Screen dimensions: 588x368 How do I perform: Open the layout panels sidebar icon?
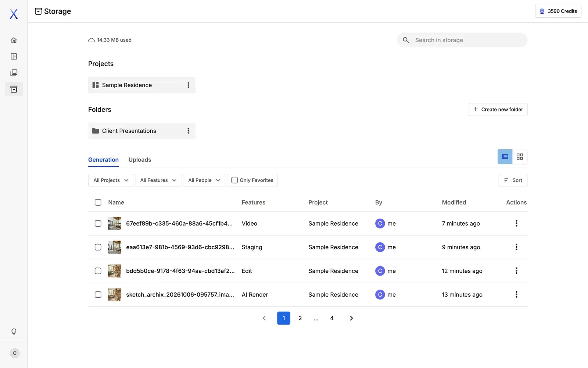(14, 56)
